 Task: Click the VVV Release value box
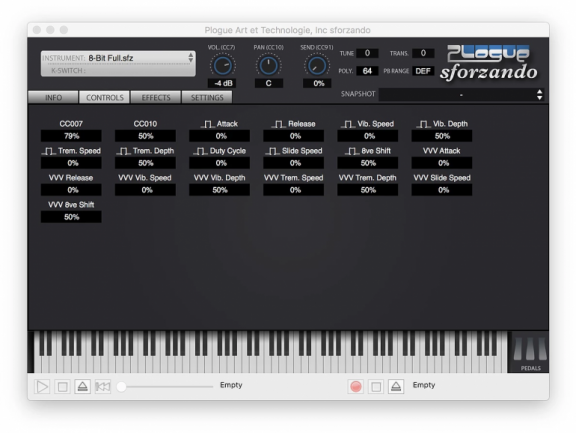click(71, 190)
